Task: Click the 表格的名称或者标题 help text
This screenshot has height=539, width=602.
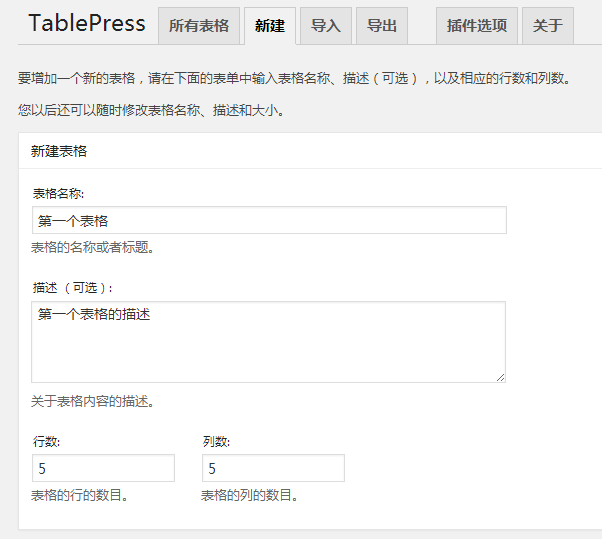Action: [92, 247]
